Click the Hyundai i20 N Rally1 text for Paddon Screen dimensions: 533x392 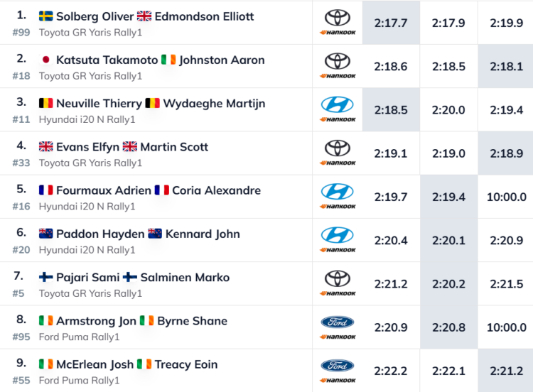(87, 249)
